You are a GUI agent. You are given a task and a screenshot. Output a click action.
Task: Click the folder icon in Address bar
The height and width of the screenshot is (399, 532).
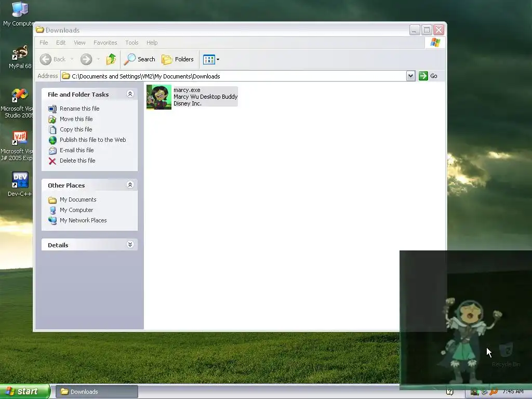(x=66, y=76)
